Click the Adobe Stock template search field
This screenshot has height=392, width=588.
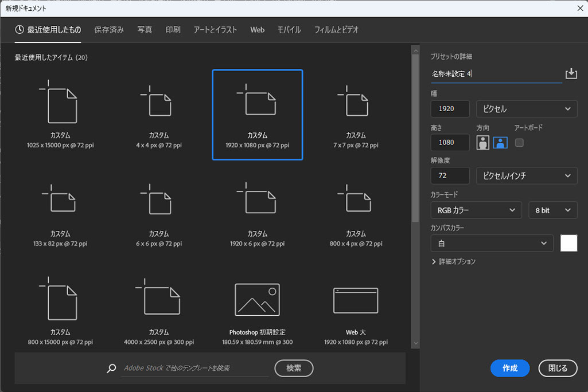coord(195,368)
